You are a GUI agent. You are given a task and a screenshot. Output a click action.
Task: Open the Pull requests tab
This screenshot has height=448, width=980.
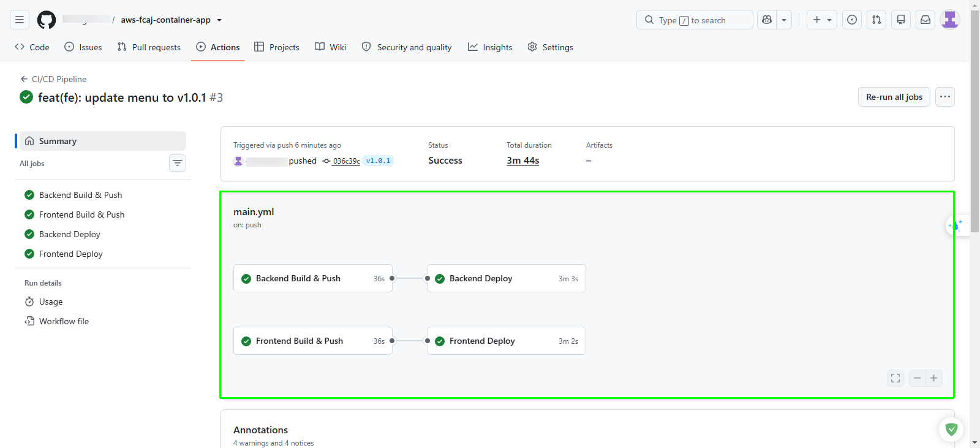pos(149,47)
